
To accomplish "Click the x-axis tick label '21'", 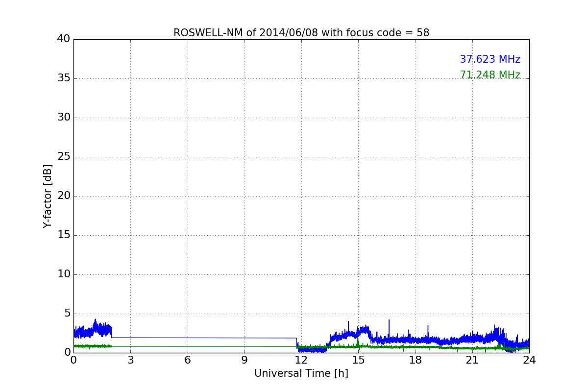I will 472,360.
